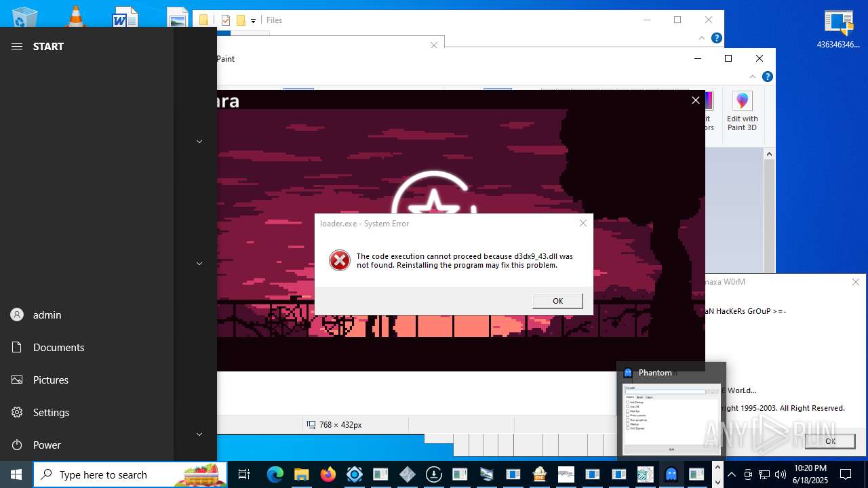This screenshot has width=868, height=488.
Task: Click the red error icon in loader.exe dialog
Action: tap(340, 260)
